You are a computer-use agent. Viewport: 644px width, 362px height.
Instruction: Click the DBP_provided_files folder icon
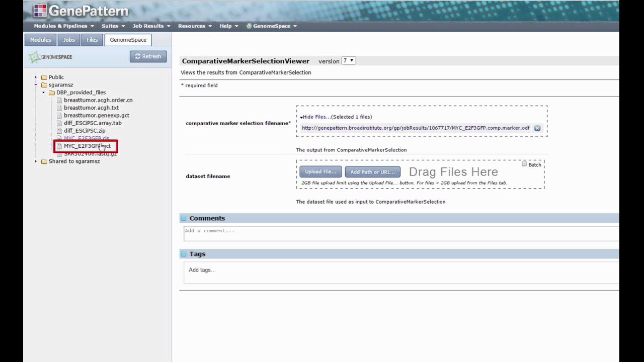tap(52, 93)
